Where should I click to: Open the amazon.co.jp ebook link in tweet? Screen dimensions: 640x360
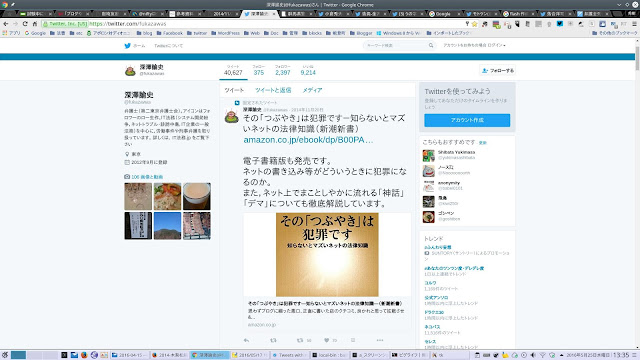pos(308,140)
